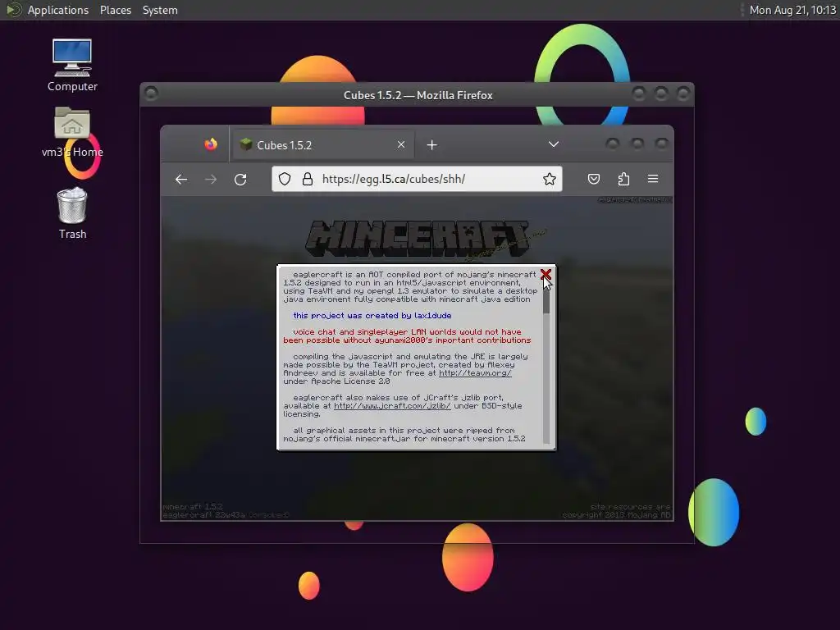The height and width of the screenshot is (630, 840).
Task: Open a new tab with plus button
Action: pos(431,145)
